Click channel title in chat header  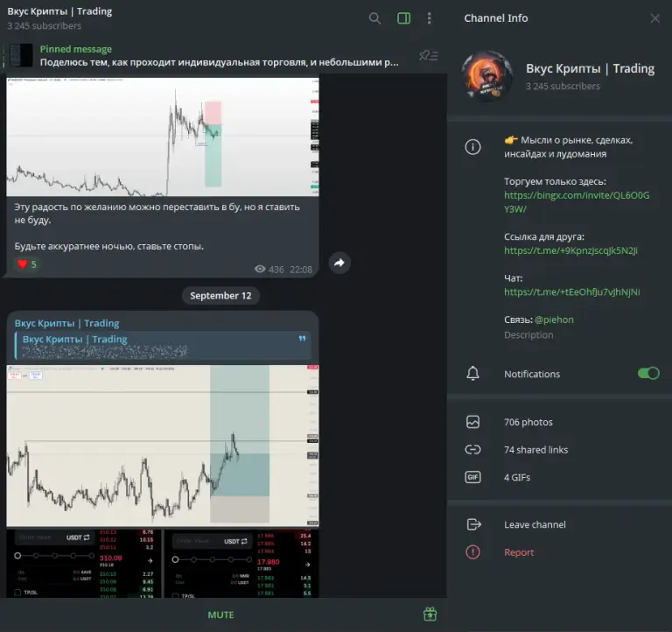click(x=59, y=11)
